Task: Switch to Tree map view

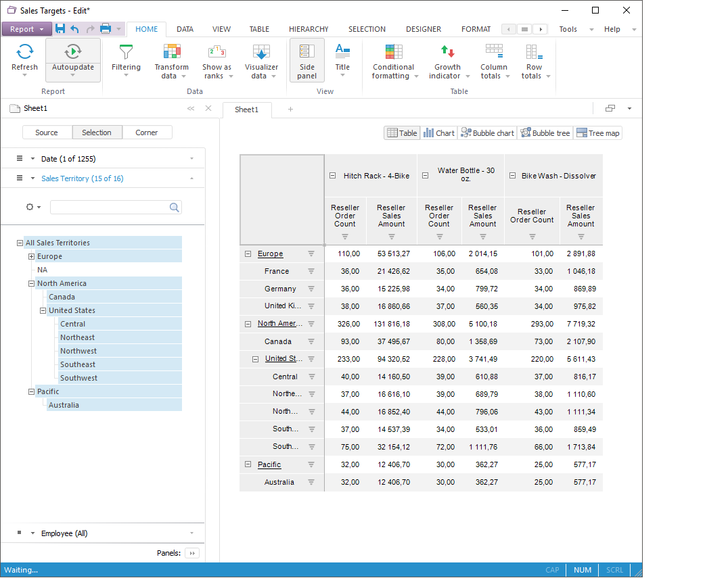Action: pyautogui.click(x=597, y=133)
